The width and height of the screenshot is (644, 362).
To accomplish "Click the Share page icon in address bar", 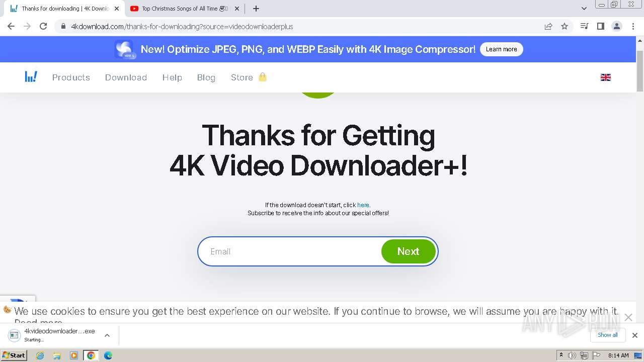I will click(548, 27).
